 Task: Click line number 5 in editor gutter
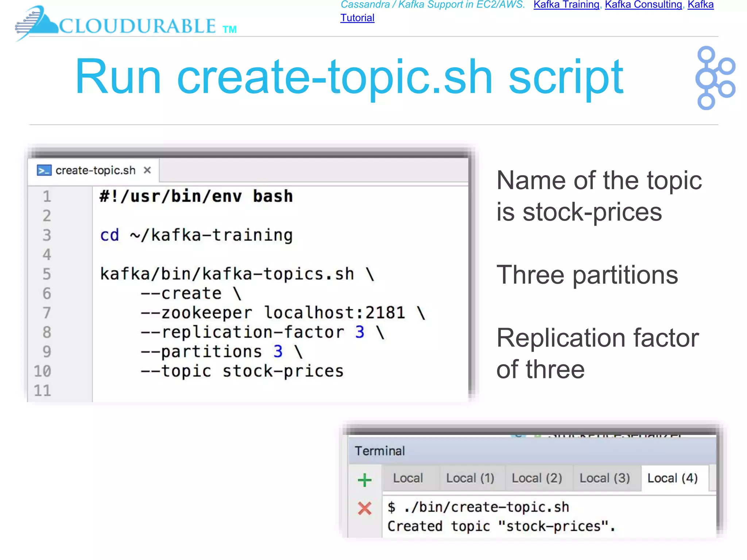pos(47,274)
